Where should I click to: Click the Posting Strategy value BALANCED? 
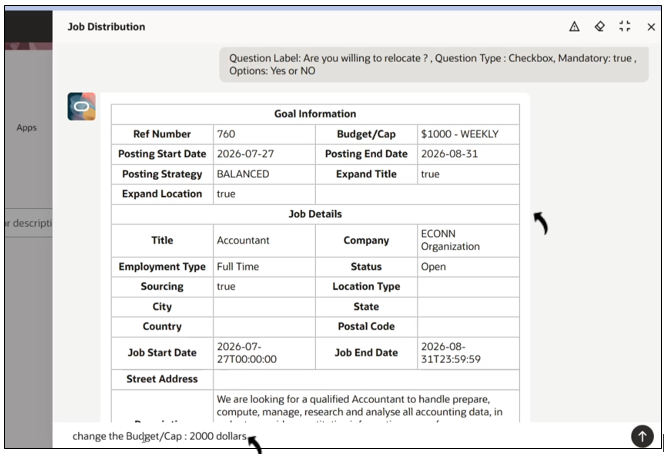tap(243, 174)
